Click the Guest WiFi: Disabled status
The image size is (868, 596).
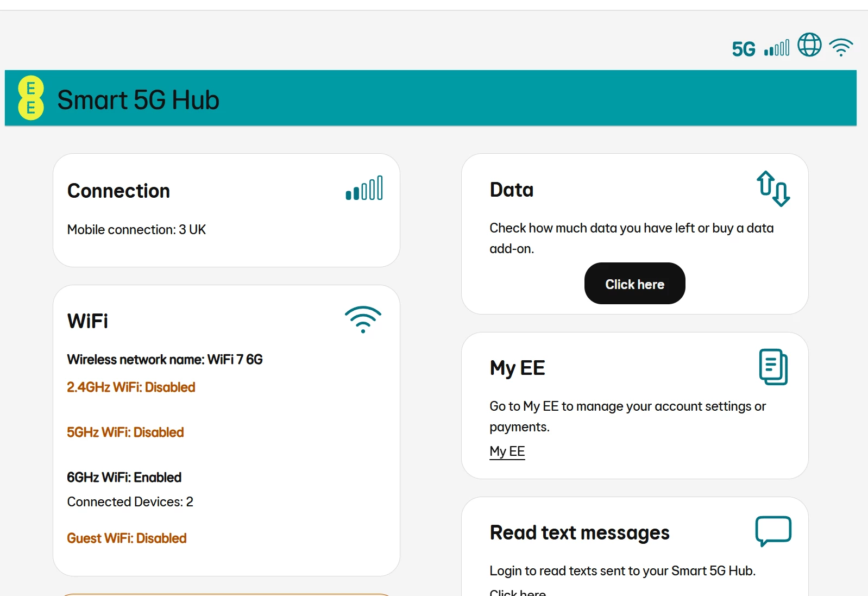[x=127, y=538]
